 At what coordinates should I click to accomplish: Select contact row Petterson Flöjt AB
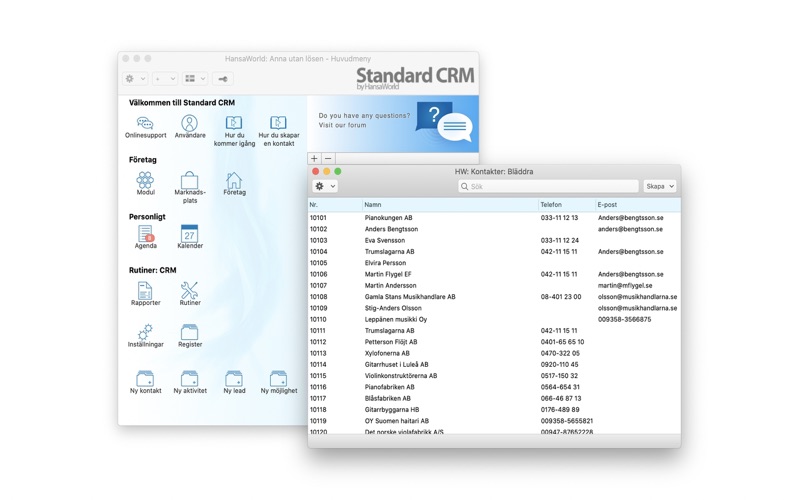(x=494, y=342)
